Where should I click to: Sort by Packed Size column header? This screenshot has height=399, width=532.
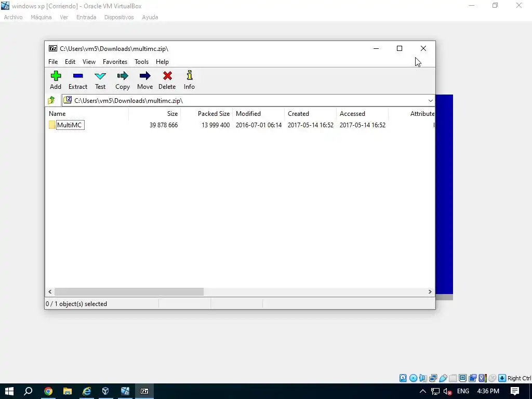click(x=206, y=114)
